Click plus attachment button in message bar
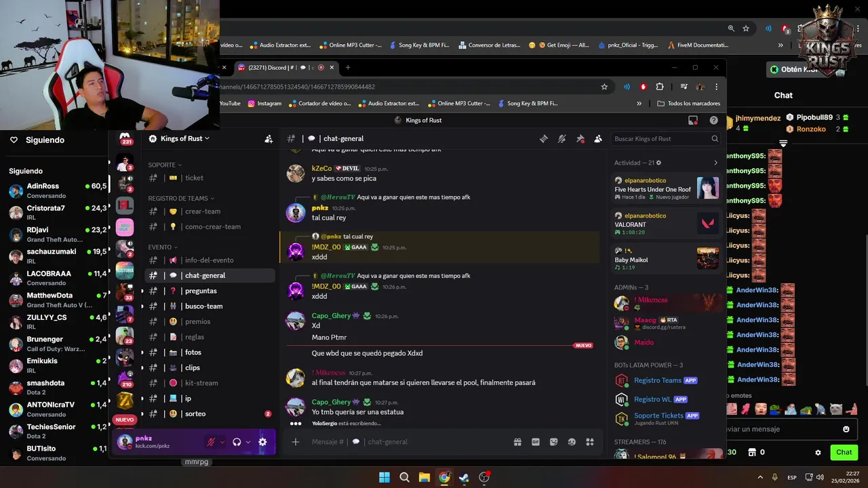Viewport: 868px width, 488px height. [296, 442]
